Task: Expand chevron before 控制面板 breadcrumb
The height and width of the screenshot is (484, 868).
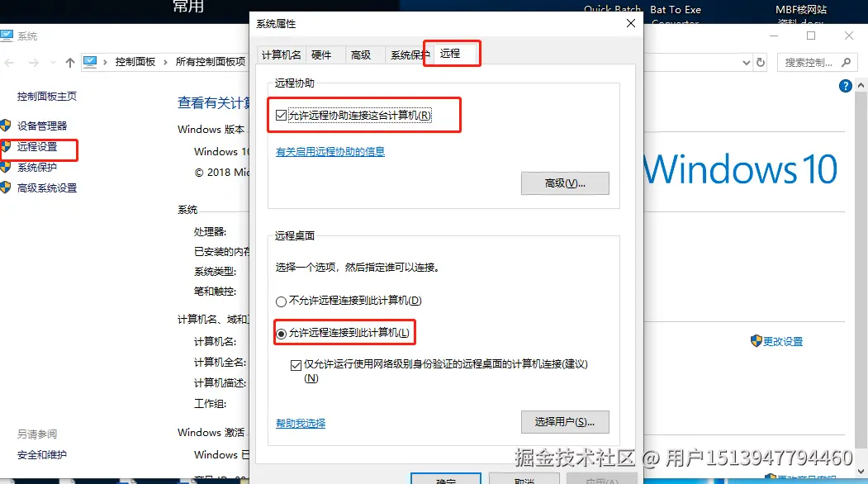Action: pos(105,62)
